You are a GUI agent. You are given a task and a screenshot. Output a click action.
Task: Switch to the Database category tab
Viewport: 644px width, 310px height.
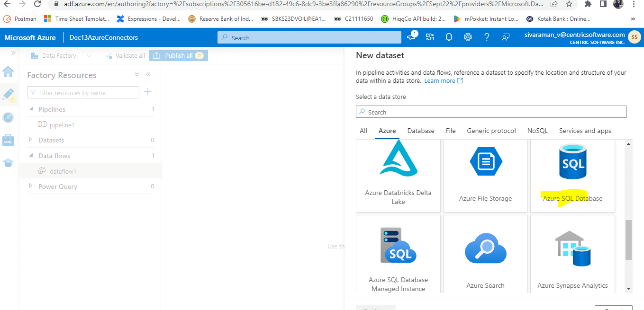pos(420,131)
